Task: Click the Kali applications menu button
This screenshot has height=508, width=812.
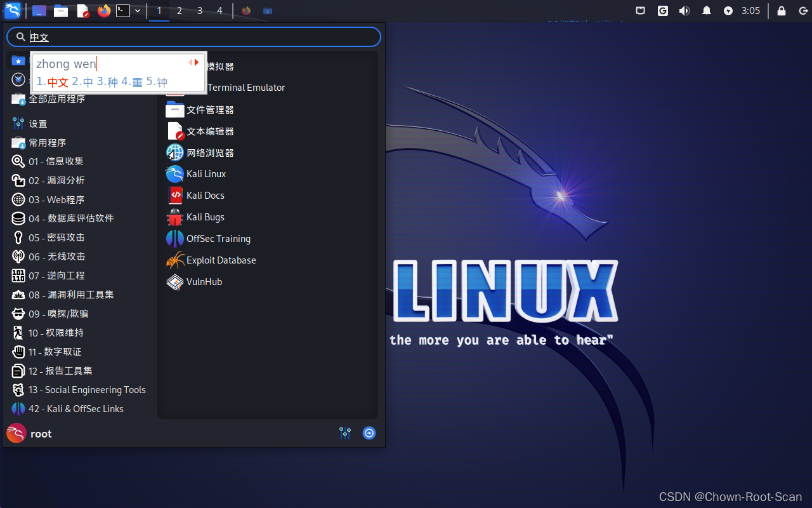Action: tap(12, 10)
